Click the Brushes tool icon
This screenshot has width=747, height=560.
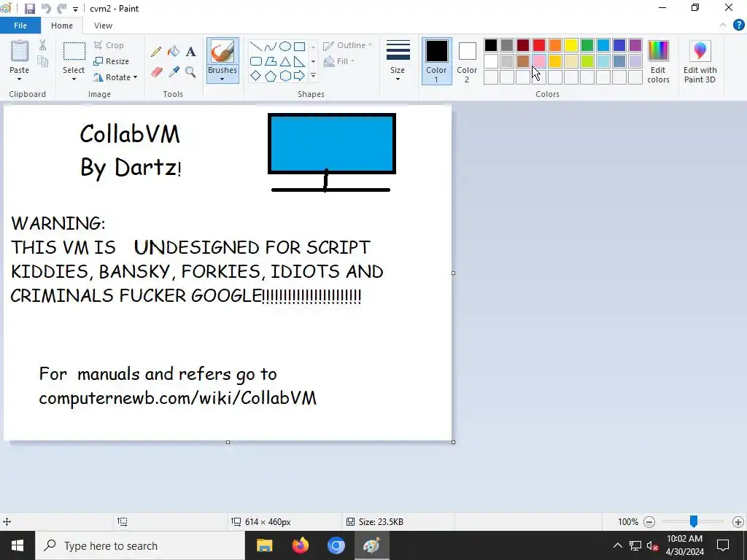[x=222, y=51]
